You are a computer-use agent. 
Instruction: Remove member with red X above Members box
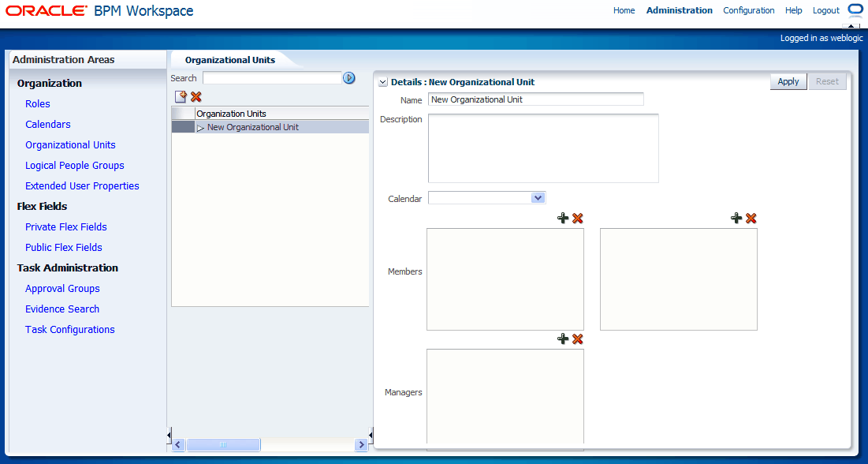578,219
